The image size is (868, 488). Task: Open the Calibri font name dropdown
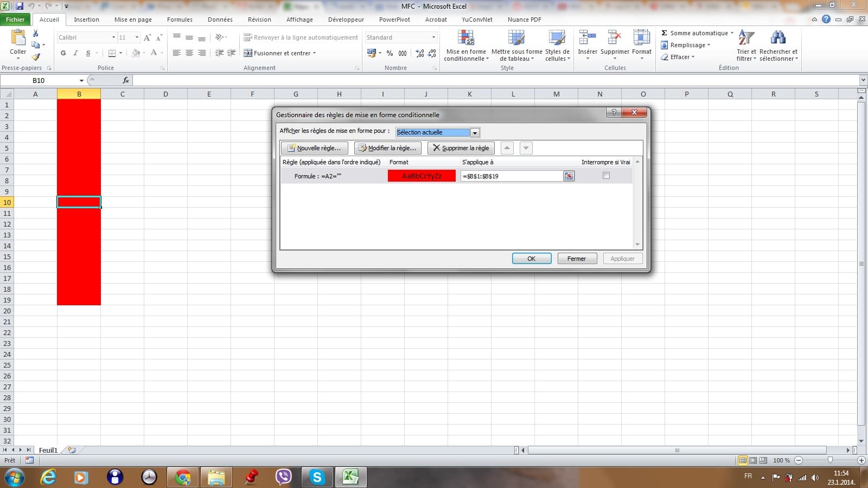(x=113, y=37)
